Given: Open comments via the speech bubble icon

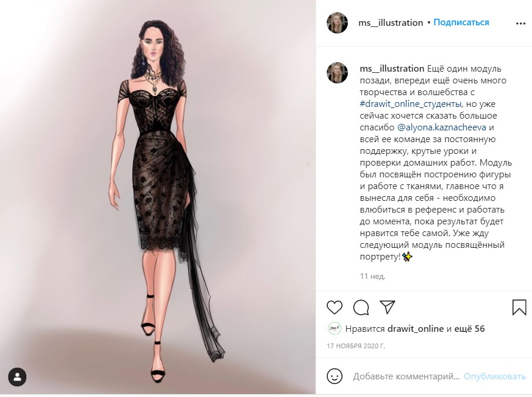Looking at the screenshot, I should (x=361, y=308).
